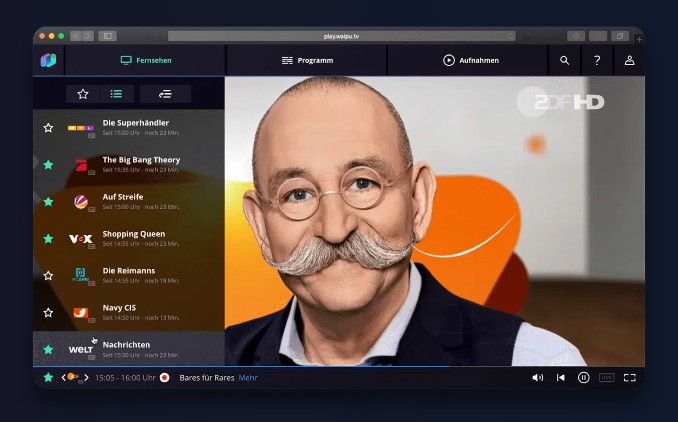
Task: Open the search magnifier icon
Action: pyautogui.click(x=564, y=61)
